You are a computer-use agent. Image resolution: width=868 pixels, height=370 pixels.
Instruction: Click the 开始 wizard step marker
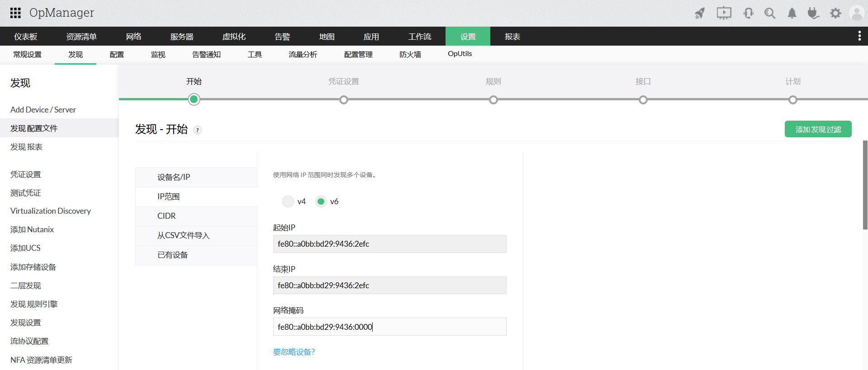coord(194,99)
